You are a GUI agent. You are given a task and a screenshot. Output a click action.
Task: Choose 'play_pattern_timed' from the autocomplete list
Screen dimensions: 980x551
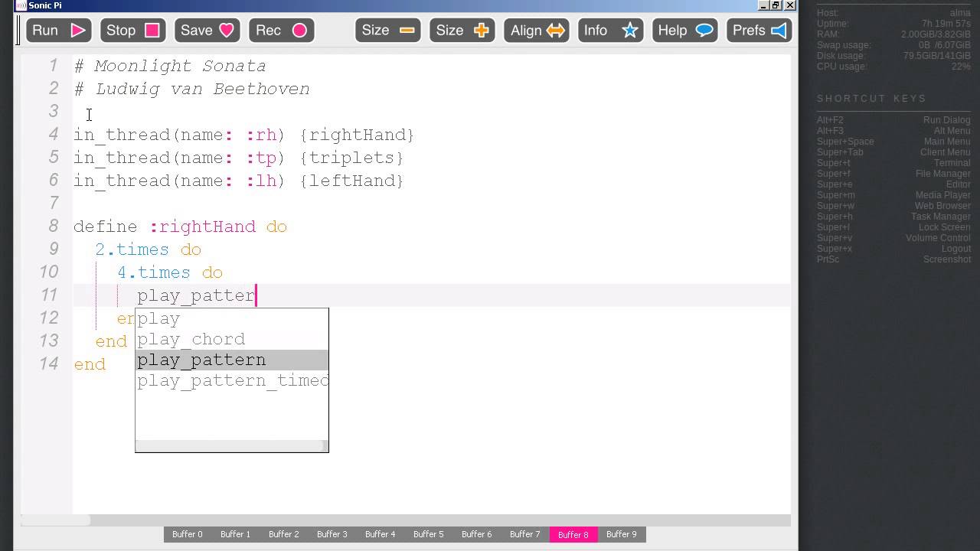pos(231,381)
